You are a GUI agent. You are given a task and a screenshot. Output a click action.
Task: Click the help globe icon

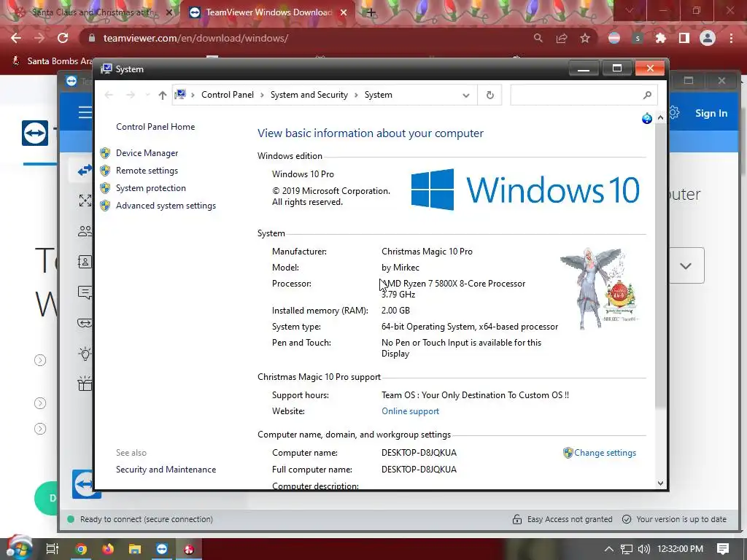coord(646,118)
